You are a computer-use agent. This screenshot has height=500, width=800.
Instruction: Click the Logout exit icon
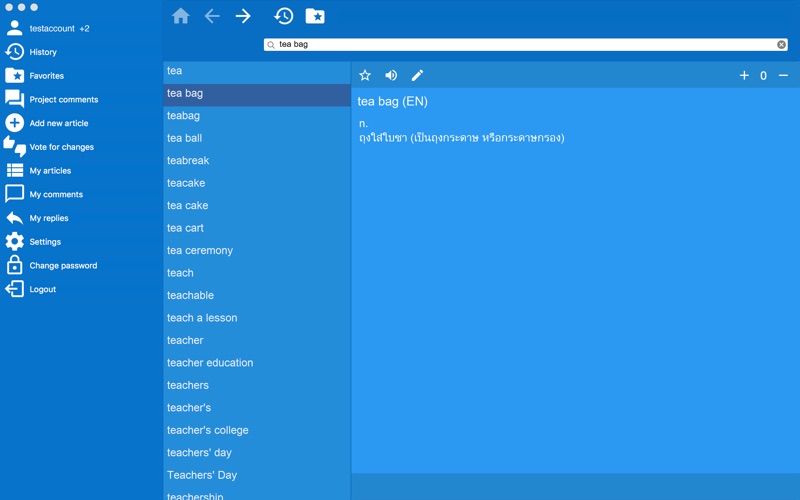point(14,289)
